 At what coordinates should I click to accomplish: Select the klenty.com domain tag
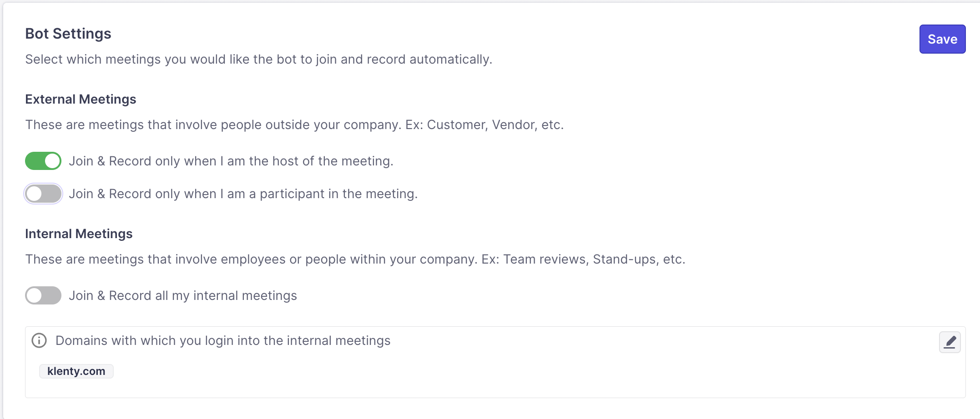[76, 371]
